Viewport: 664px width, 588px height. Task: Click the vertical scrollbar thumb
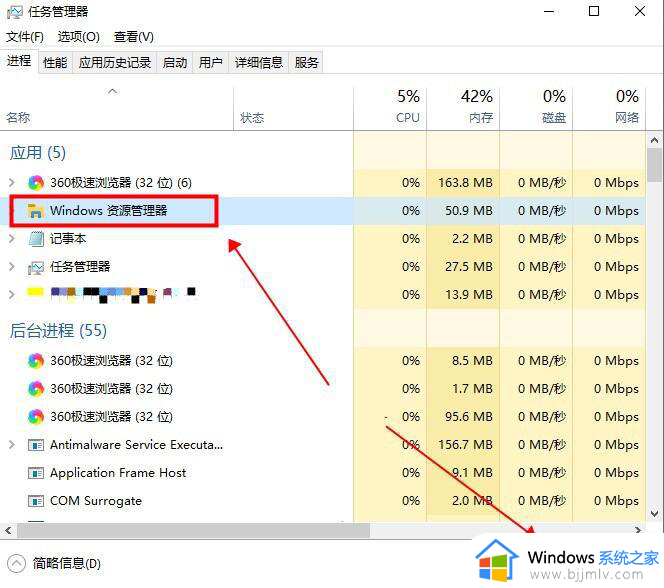654,165
